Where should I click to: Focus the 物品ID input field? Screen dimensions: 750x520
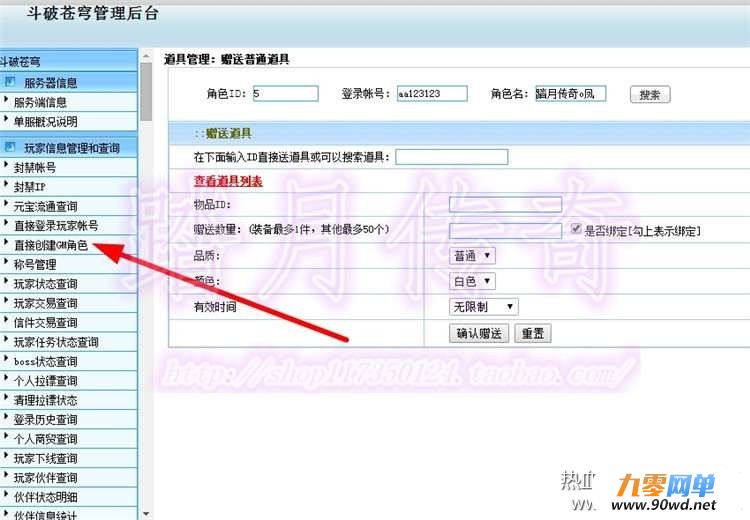point(505,205)
